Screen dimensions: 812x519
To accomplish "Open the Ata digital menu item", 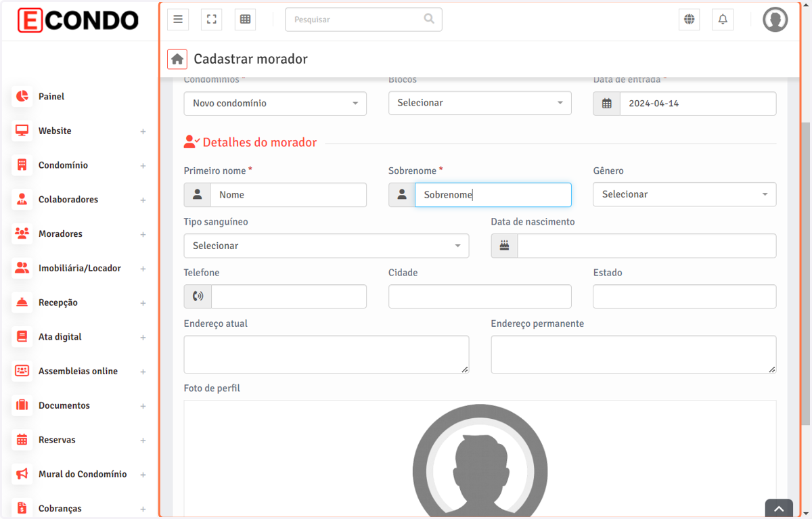I will [79, 336].
